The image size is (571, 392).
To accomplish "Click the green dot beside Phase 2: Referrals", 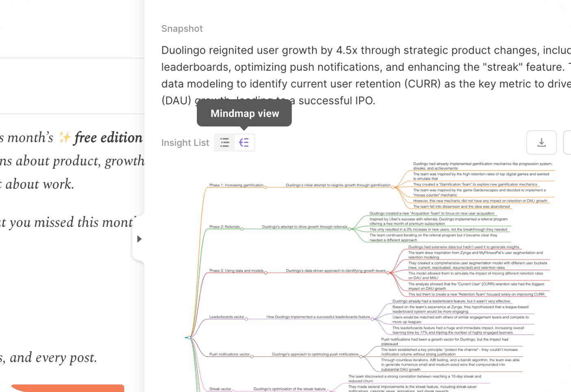I will [x=242, y=229].
